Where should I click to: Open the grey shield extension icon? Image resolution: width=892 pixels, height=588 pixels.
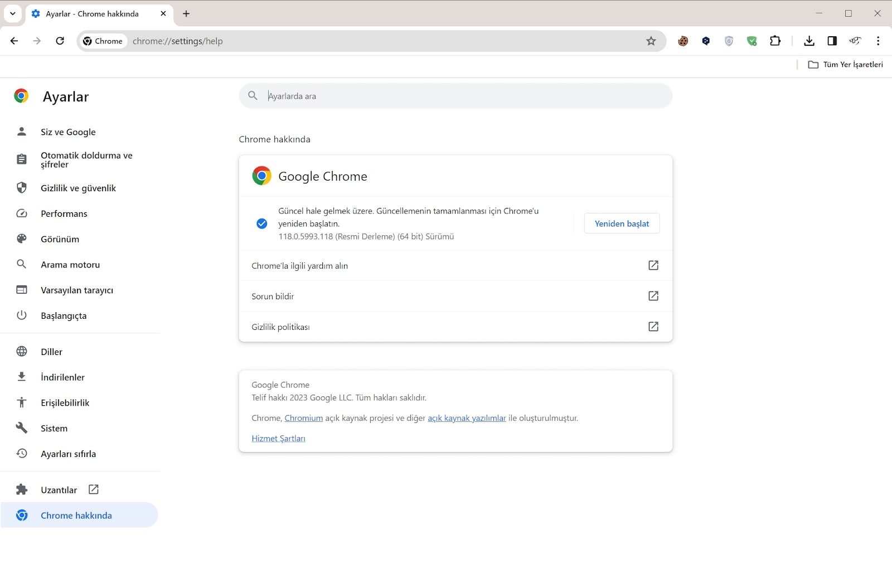[729, 41]
